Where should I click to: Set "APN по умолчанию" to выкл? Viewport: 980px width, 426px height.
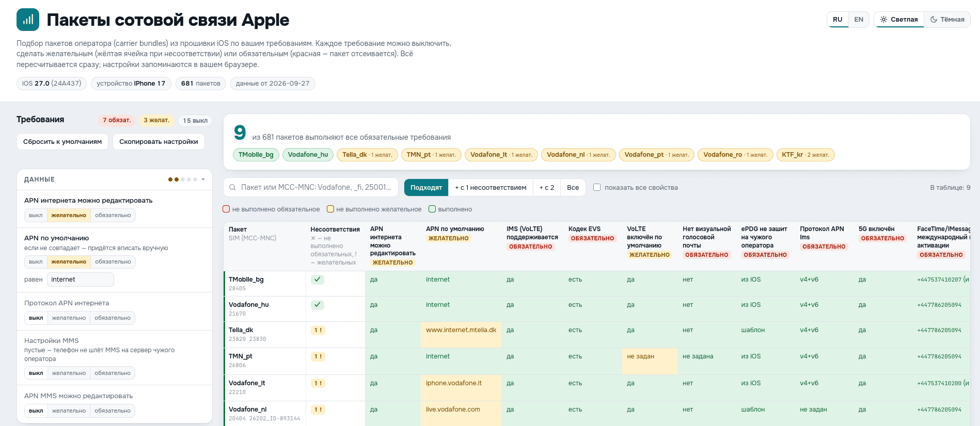coord(36,262)
